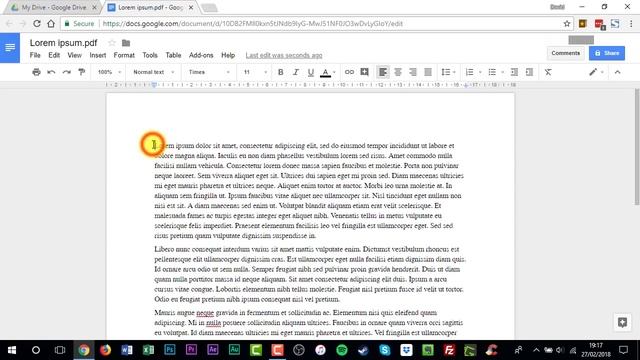Open the Normal text styles dropdown

153,72
